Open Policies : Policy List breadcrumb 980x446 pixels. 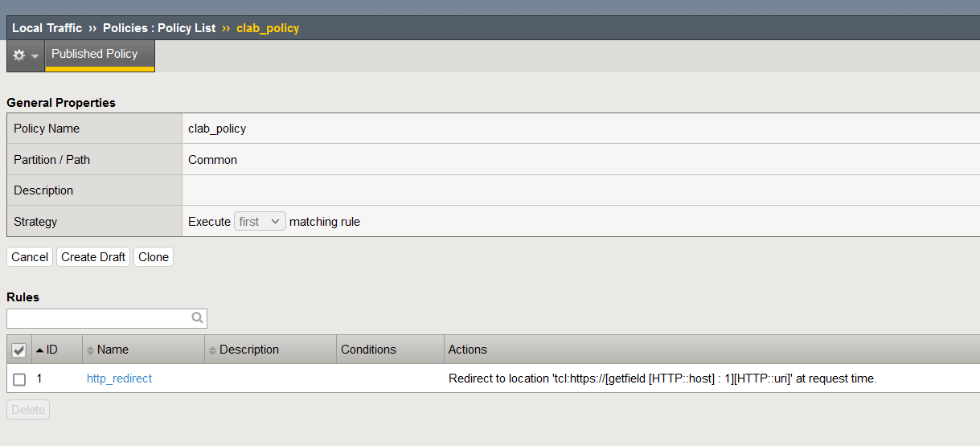159,28
